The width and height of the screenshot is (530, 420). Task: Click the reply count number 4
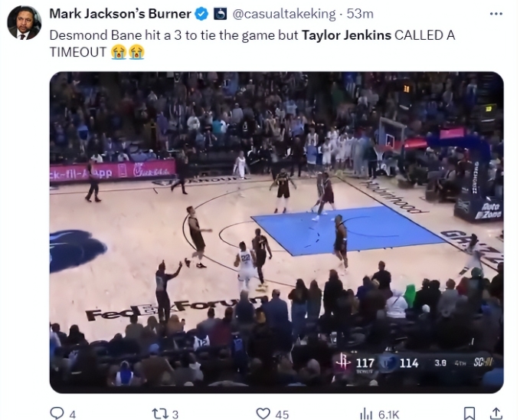click(x=72, y=414)
